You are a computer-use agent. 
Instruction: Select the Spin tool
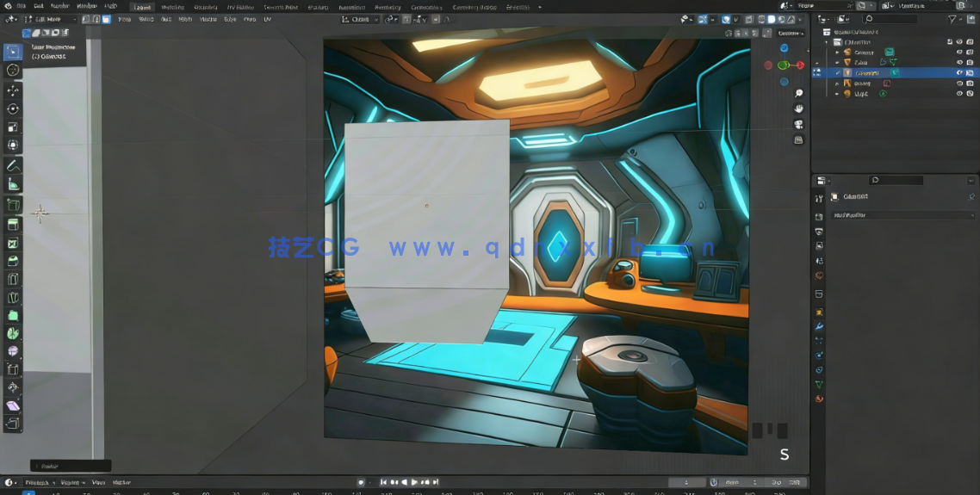13,334
